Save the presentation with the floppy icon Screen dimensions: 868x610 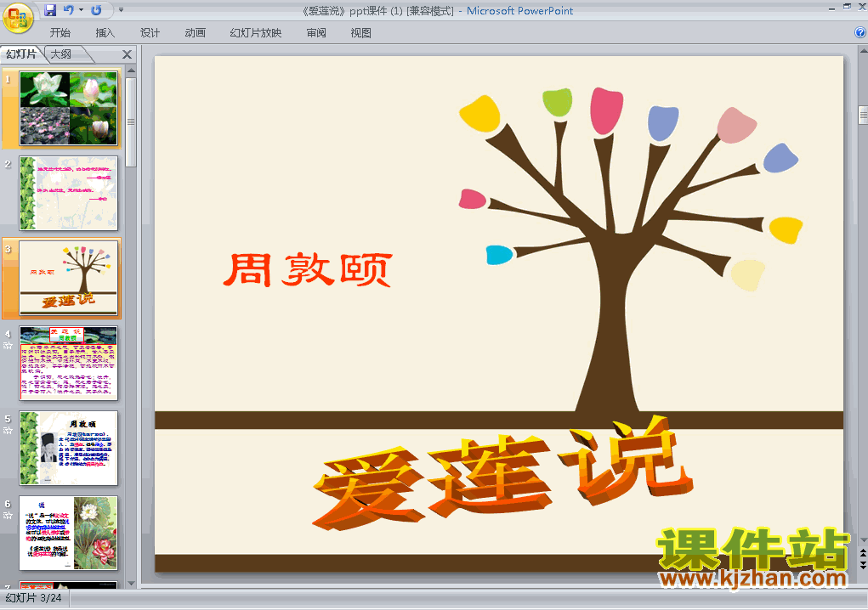pos(50,10)
